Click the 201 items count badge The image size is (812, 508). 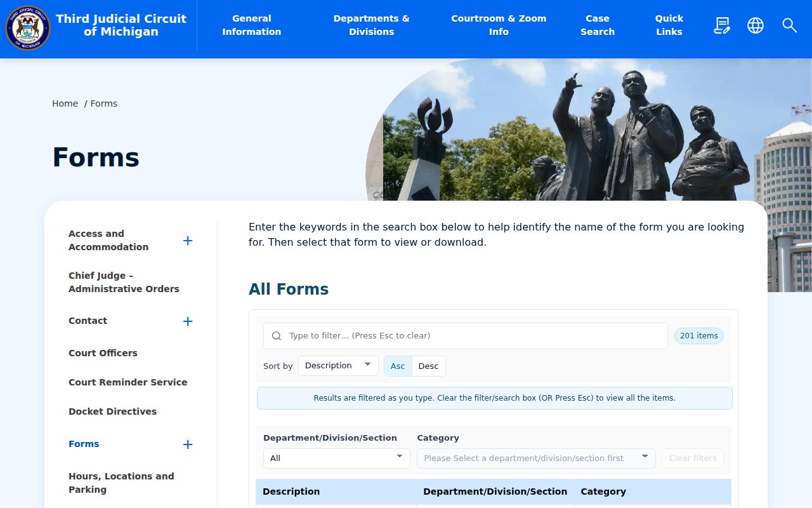point(699,336)
